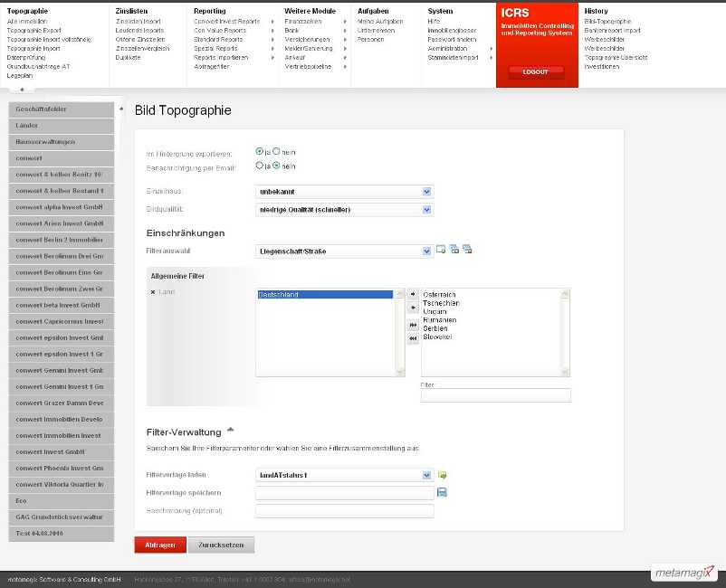Select Serbien in the available countries list

[435, 328]
